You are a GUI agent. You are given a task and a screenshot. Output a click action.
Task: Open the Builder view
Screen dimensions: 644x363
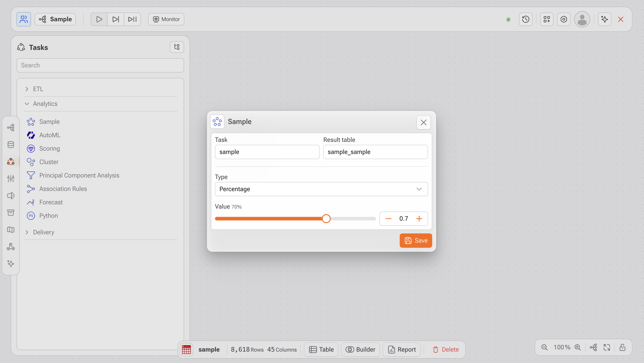[360, 349]
